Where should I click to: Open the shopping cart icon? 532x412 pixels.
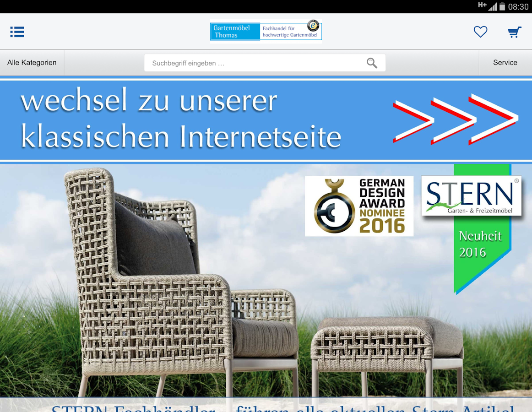[x=514, y=32]
